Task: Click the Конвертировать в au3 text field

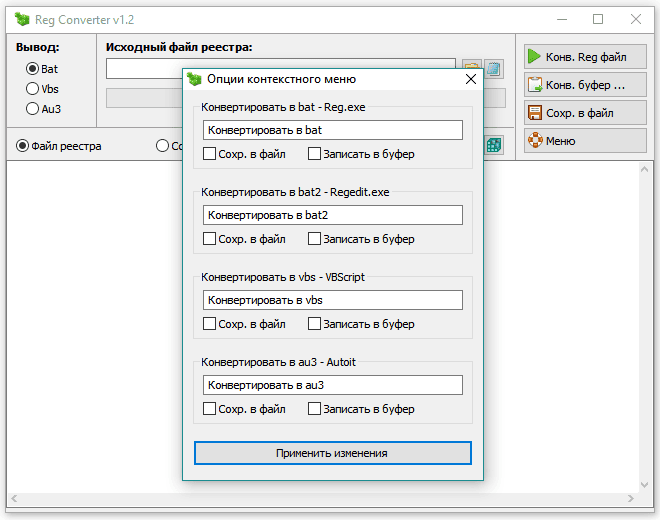Action: [x=332, y=385]
